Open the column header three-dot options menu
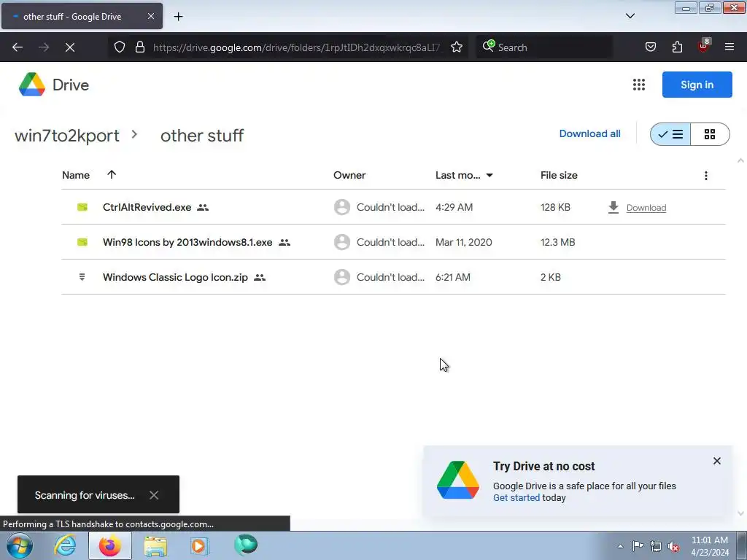 [705, 176]
